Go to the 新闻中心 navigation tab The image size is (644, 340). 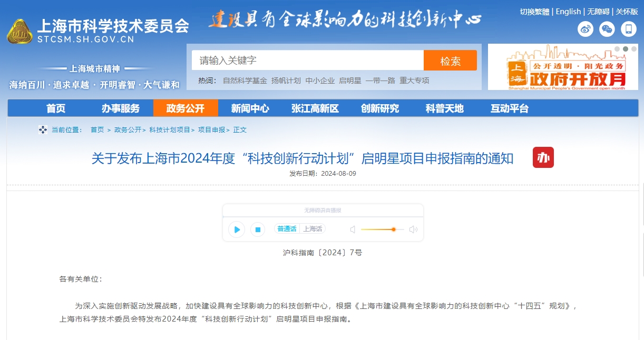click(x=250, y=108)
